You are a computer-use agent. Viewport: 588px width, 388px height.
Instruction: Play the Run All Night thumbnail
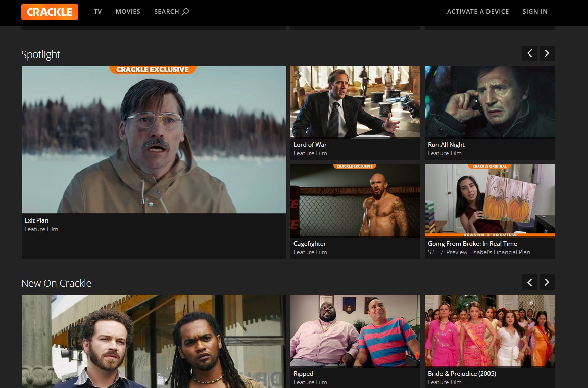(x=489, y=101)
